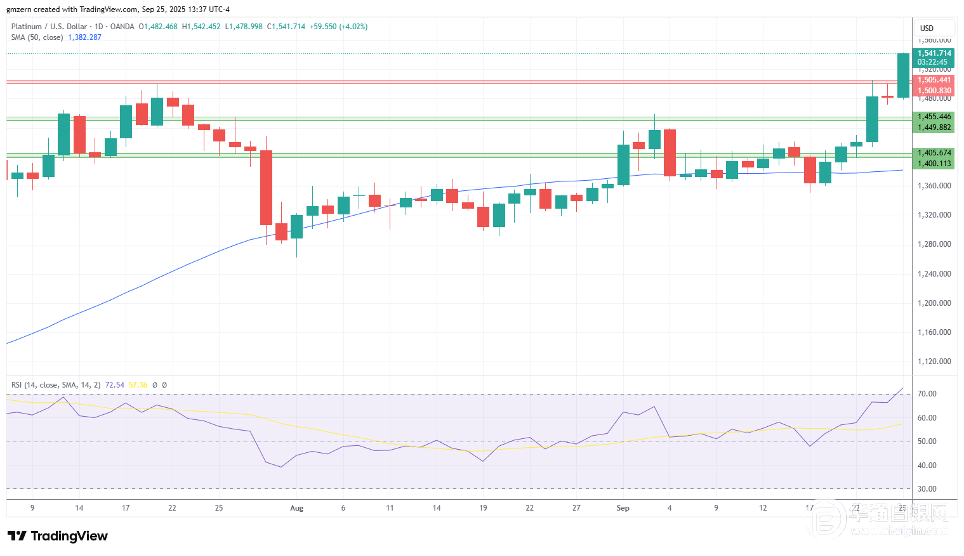Click the 30.00 level on RSI scale

tap(928, 489)
